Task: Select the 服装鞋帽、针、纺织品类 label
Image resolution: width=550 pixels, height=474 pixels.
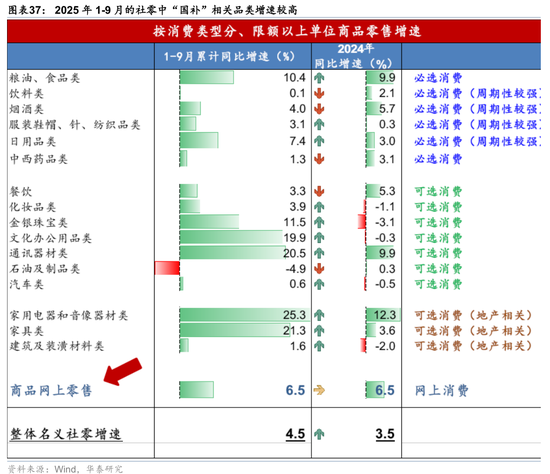Action: click(x=75, y=125)
